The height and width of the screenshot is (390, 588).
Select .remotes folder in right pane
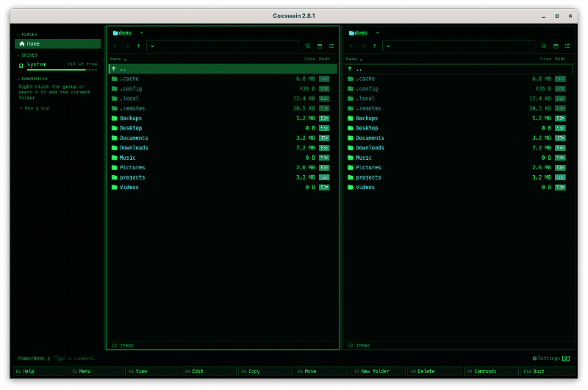click(459, 108)
